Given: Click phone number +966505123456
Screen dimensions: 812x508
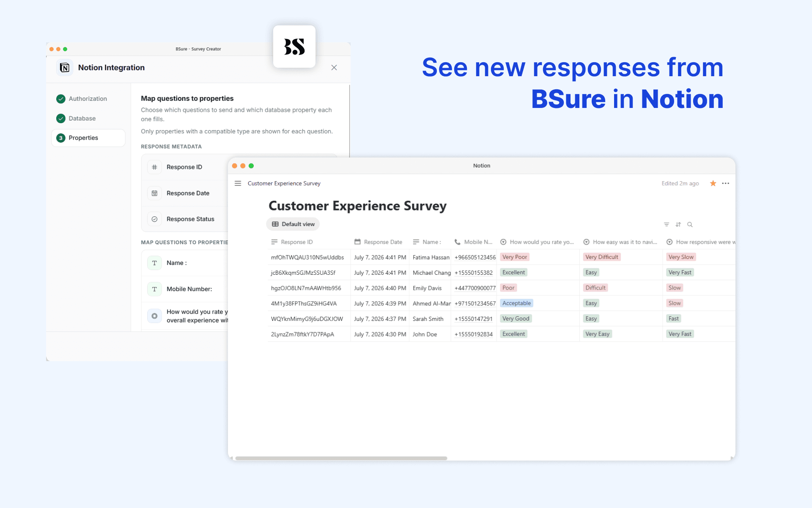Looking at the screenshot, I should (475, 257).
